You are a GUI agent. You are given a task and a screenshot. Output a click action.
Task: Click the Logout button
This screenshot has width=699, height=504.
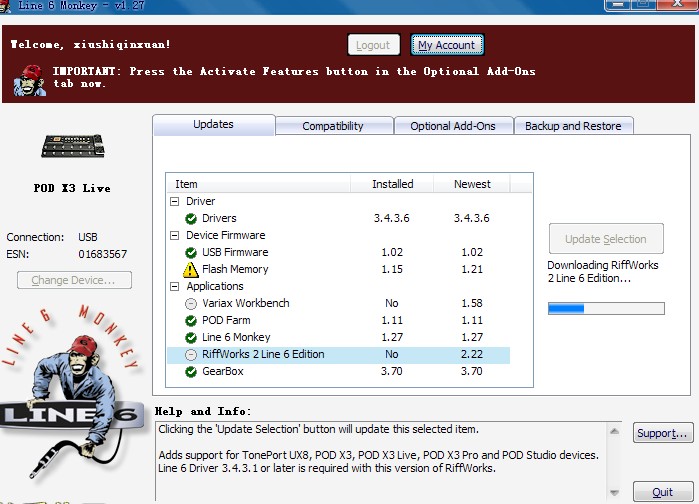(373, 45)
